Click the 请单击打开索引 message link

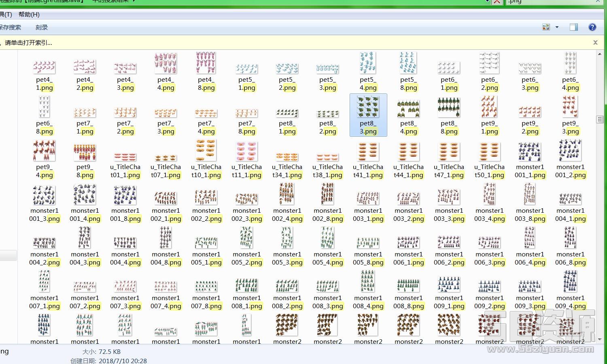click(x=28, y=43)
